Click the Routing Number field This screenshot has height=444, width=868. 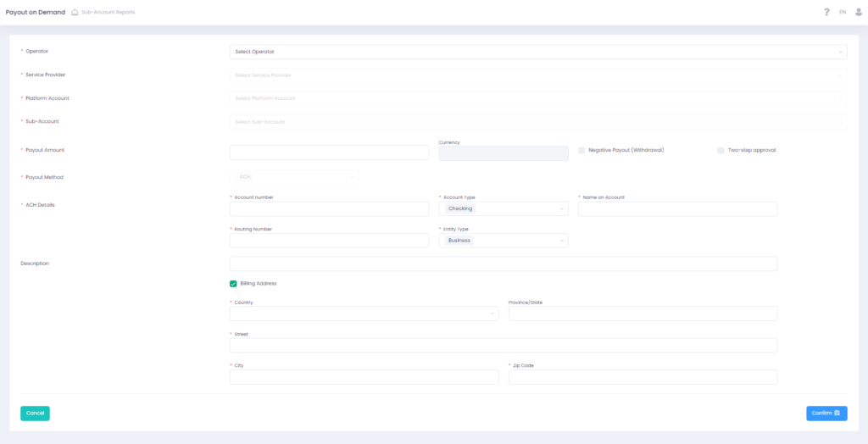click(x=329, y=241)
